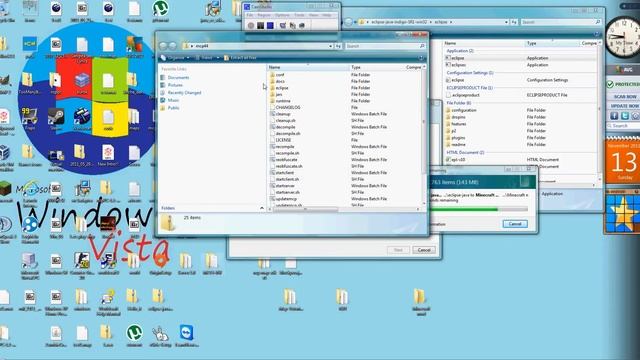
Task: Open the File menu in CamStudio
Action: (249, 15)
